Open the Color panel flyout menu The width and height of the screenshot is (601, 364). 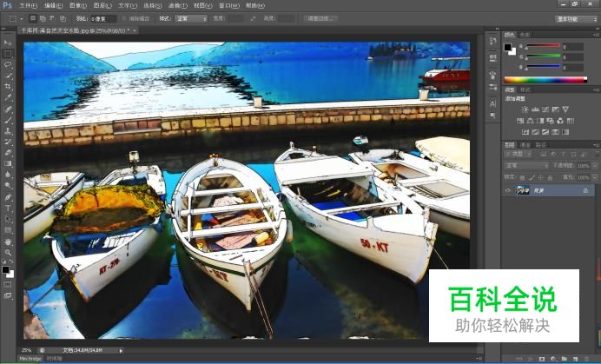click(x=597, y=35)
